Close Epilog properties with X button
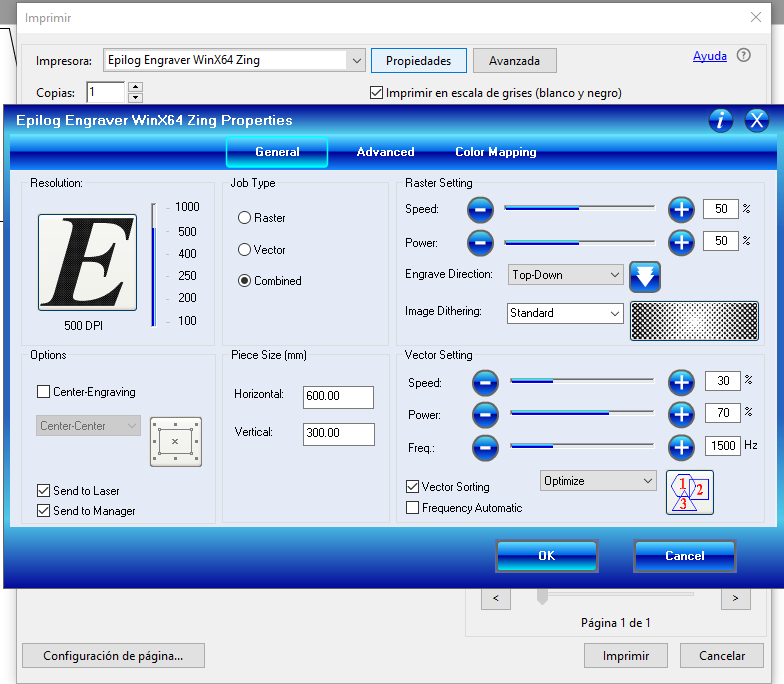 [x=756, y=120]
